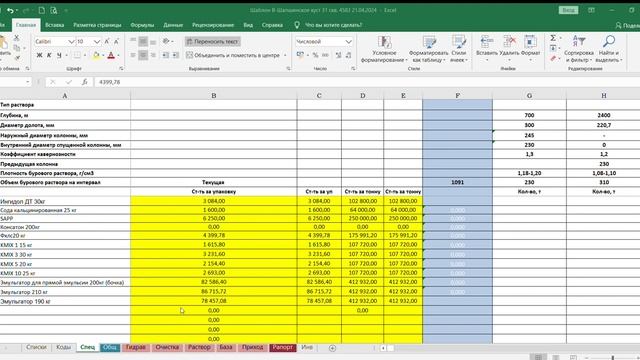Increase indent
Image resolution: width=640 pixels, height=360 pixels.
click(x=176, y=55)
